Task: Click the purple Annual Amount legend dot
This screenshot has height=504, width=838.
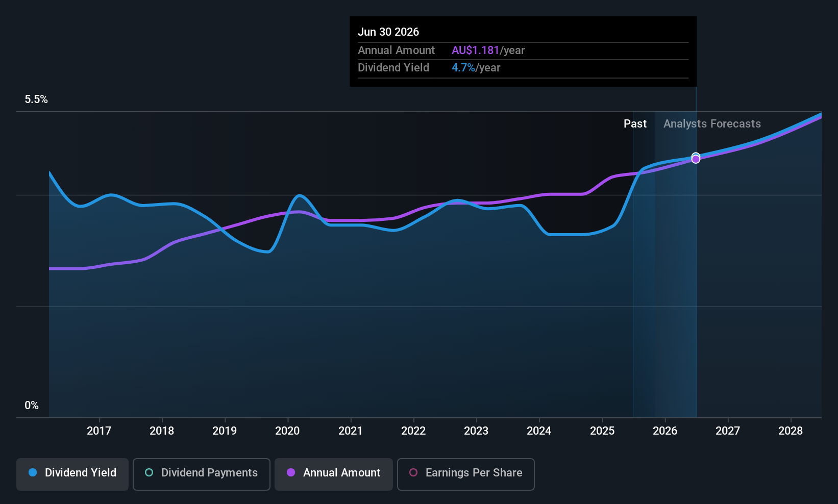Action: [291, 472]
